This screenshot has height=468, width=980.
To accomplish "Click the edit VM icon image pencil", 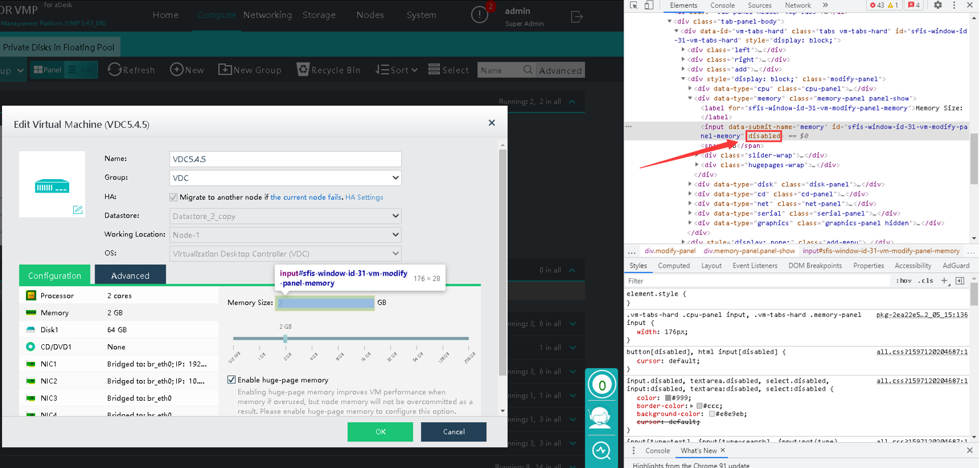I will (x=78, y=210).
